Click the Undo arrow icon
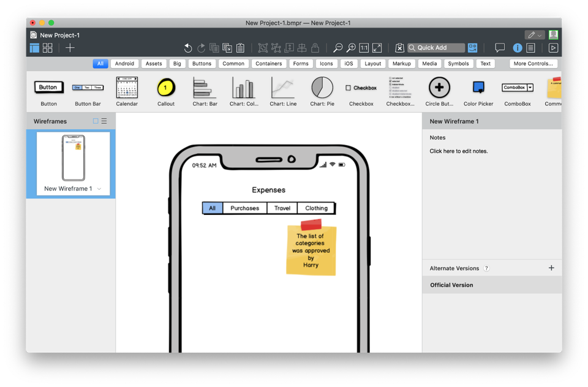The height and width of the screenshot is (387, 588). (188, 48)
